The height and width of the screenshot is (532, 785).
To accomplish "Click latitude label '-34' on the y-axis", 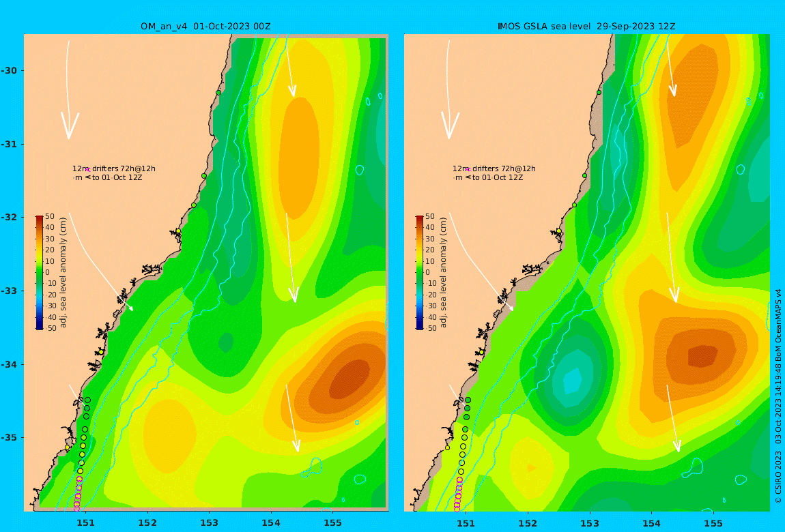I will pos(9,364).
